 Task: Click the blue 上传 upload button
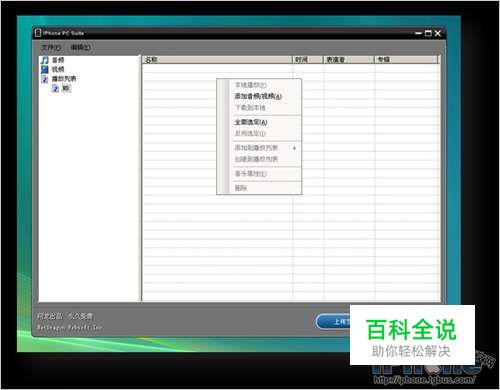(333, 322)
